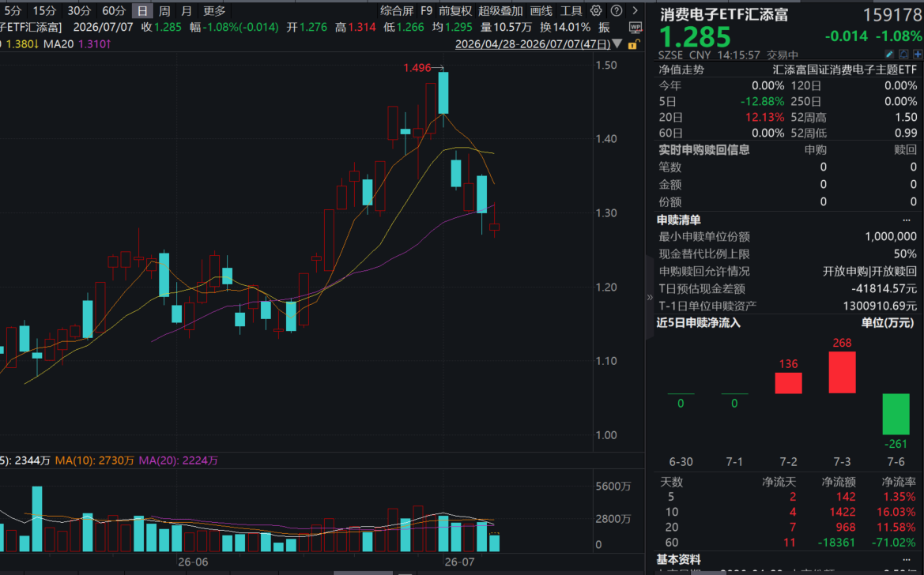
Task: Select the 日 daily period toggle
Action: click(x=142, y=10)
